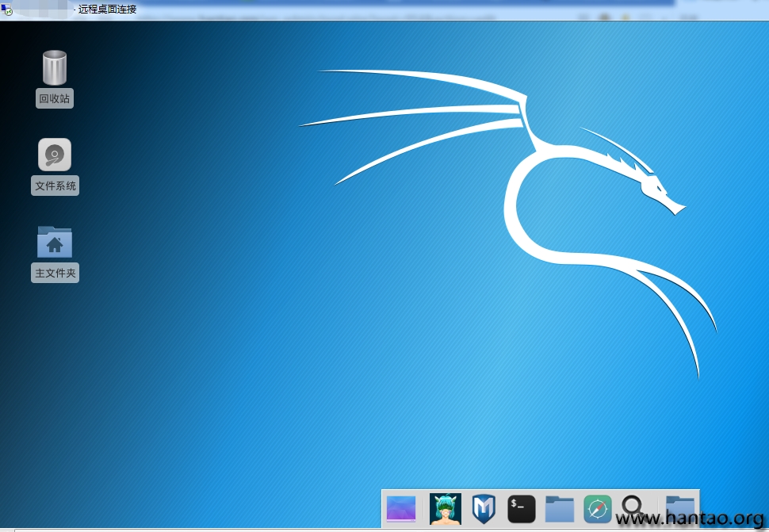The height and width of the screenshot is (532, 769).
Task: Click the 回收站 text label
Action: coord(55,99)
